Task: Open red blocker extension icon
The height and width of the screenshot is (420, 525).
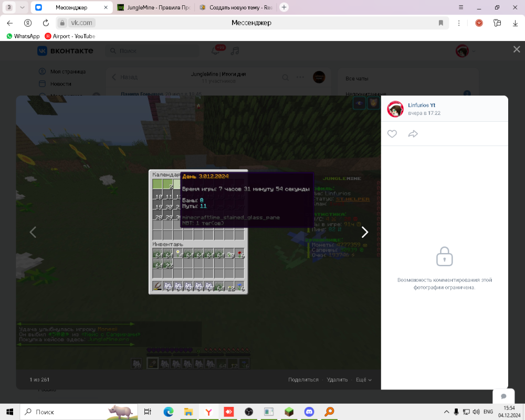Action: pos(479,23)
